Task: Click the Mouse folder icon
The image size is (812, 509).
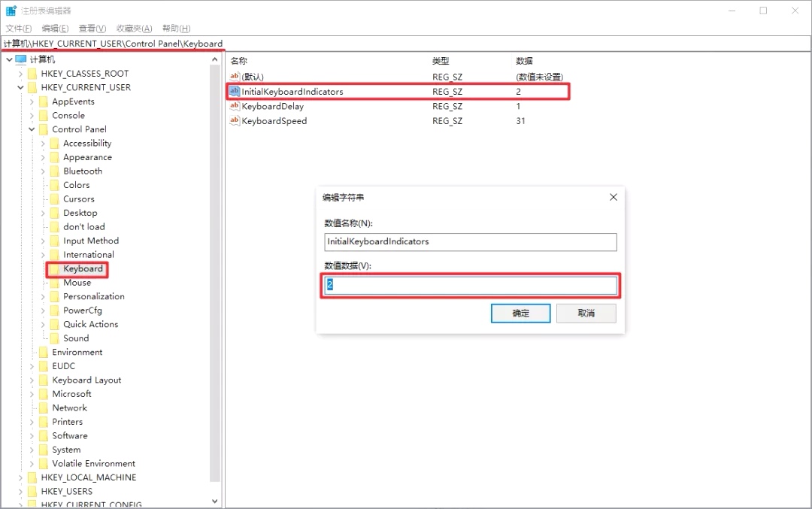Action: [x=54, y=283]
